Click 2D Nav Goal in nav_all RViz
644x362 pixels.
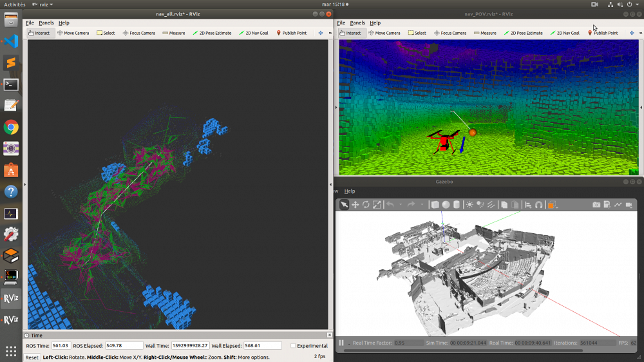(x=253, y=33)
